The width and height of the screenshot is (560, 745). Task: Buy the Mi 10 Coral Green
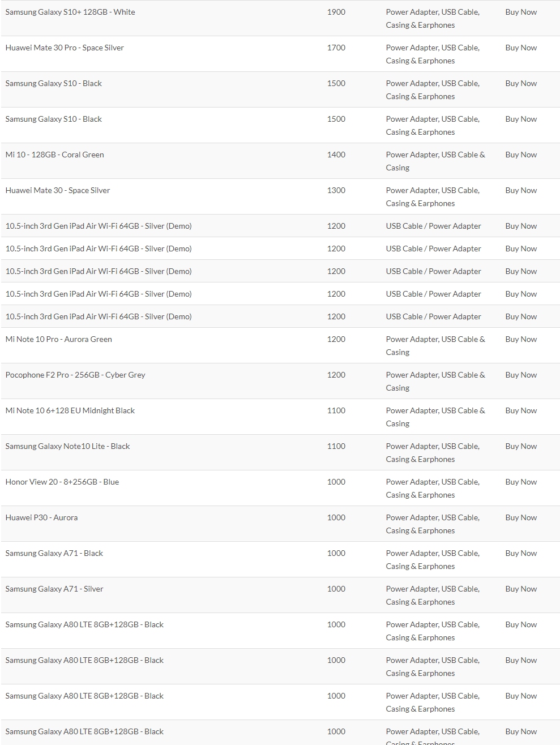521,155
